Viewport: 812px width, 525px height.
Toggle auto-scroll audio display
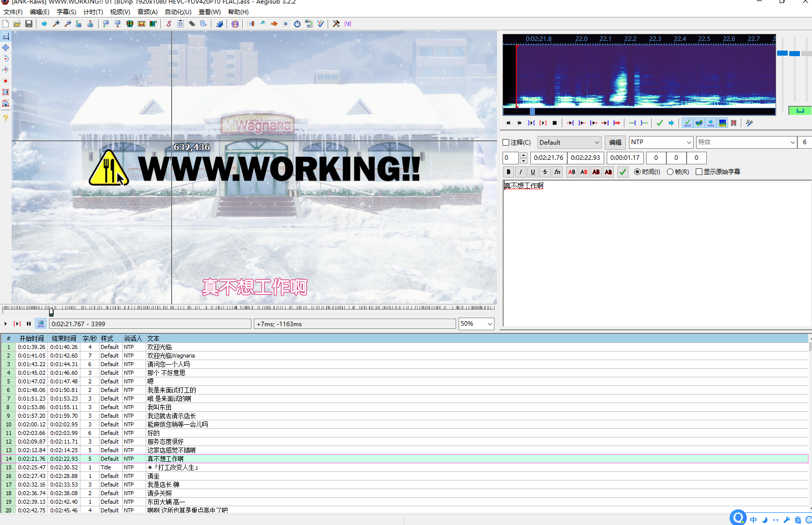711,123
